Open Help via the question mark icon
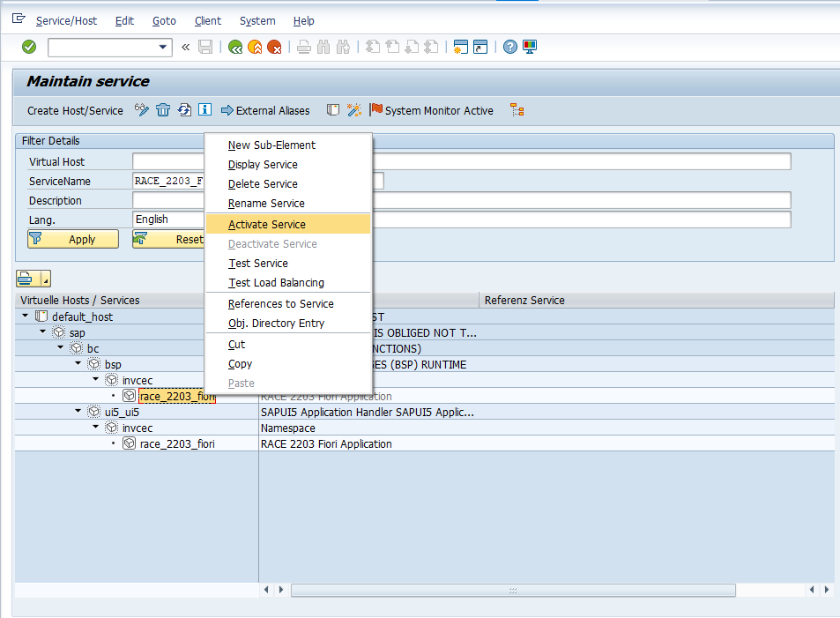 (509, 47)
